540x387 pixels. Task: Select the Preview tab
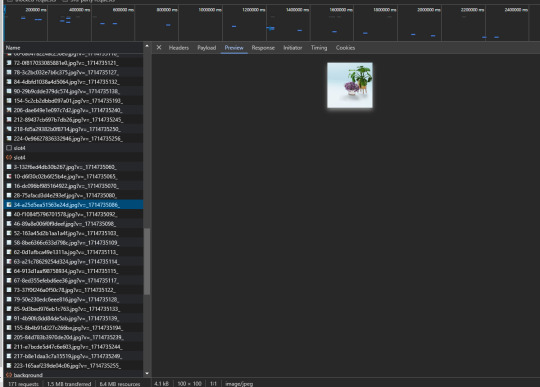[x=234, y=48]
